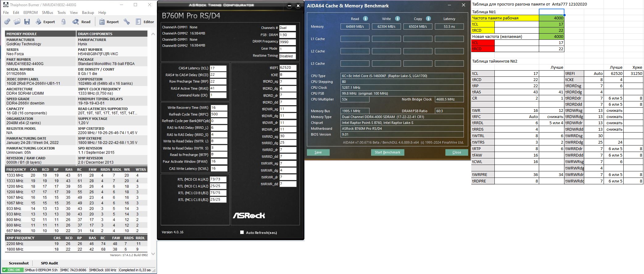Click the empty selected cell beside 'Таблица №1'
Screen dimensions: 644x274
551,12
